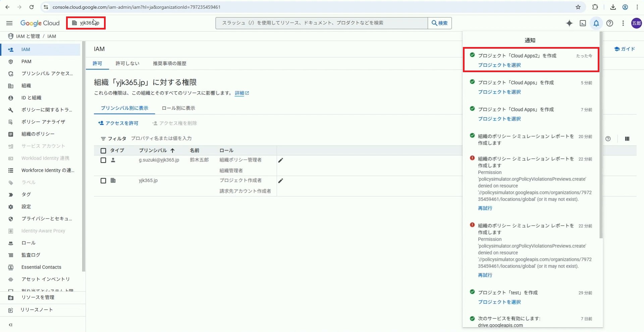
Task: Open the three-dot settings menu in header
Action: point(623,23)
